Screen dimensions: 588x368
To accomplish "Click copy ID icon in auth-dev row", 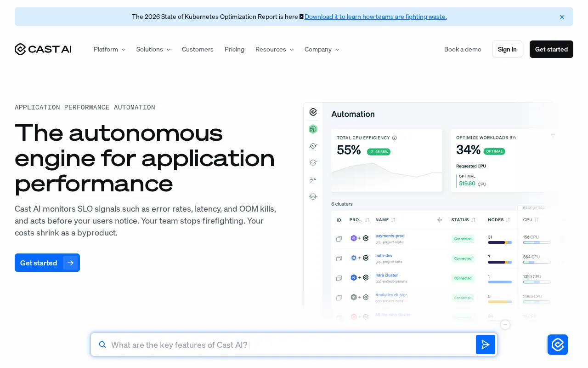I will click(339, 259).
